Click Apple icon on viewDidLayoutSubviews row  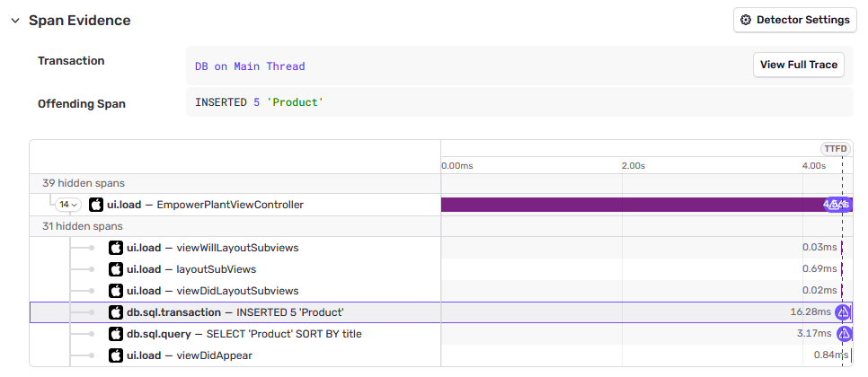tap(116, 291)
